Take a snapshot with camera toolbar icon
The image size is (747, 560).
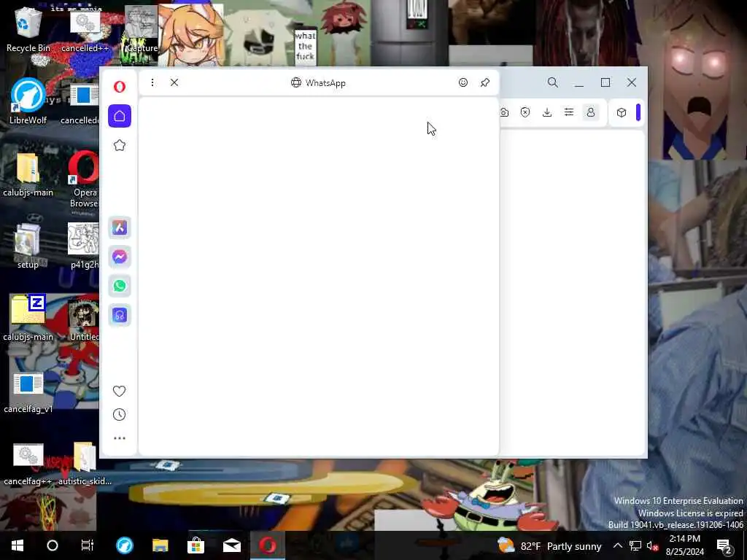pos(504,112)
